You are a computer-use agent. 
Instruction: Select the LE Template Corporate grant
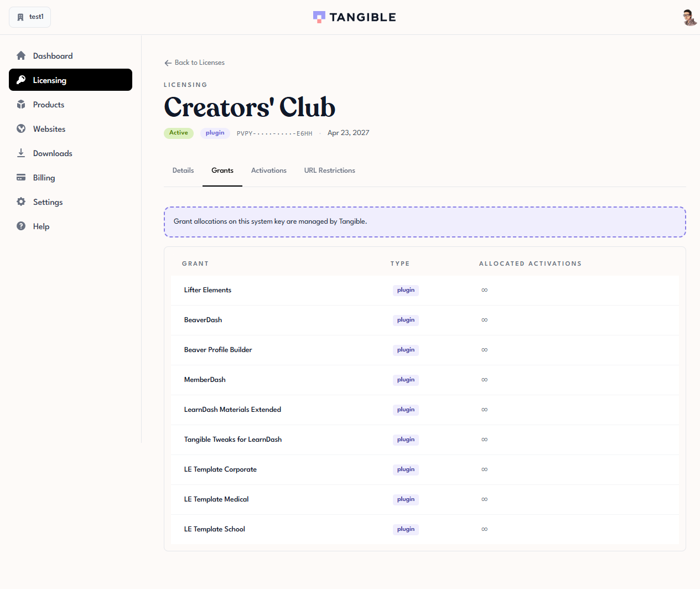425,469
